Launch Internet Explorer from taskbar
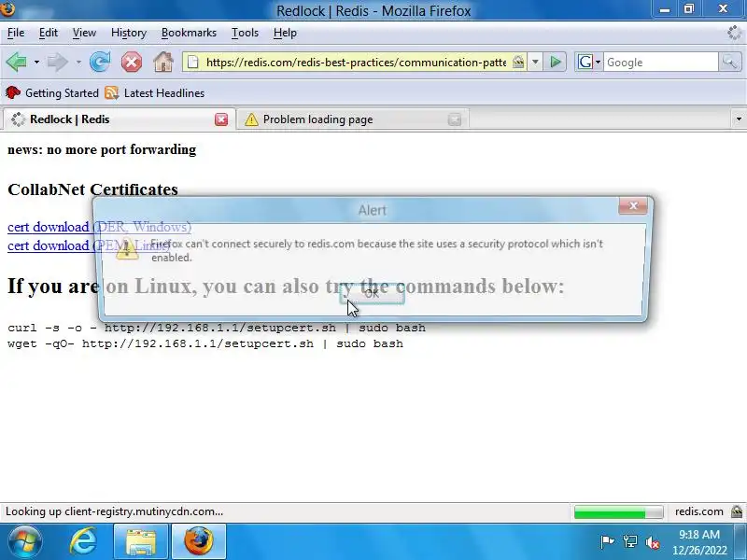 click(x=83, y=541)
